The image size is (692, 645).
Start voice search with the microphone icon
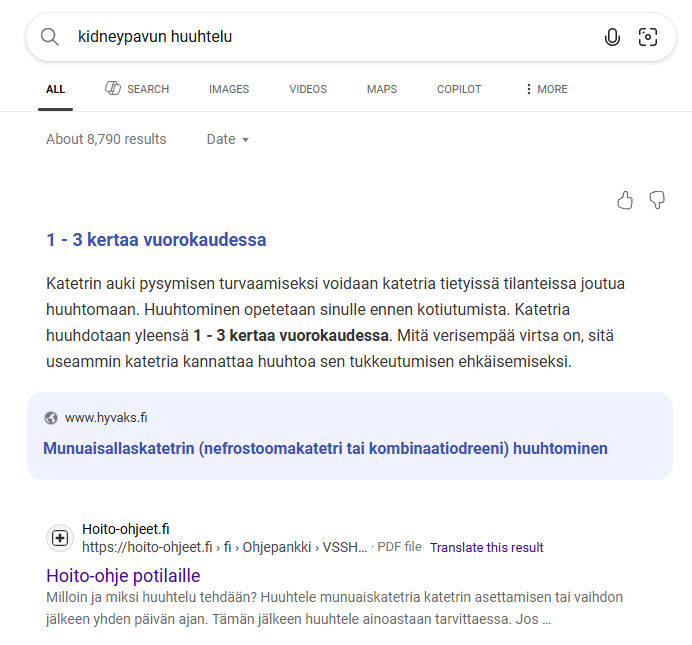(x=612, y=37)
